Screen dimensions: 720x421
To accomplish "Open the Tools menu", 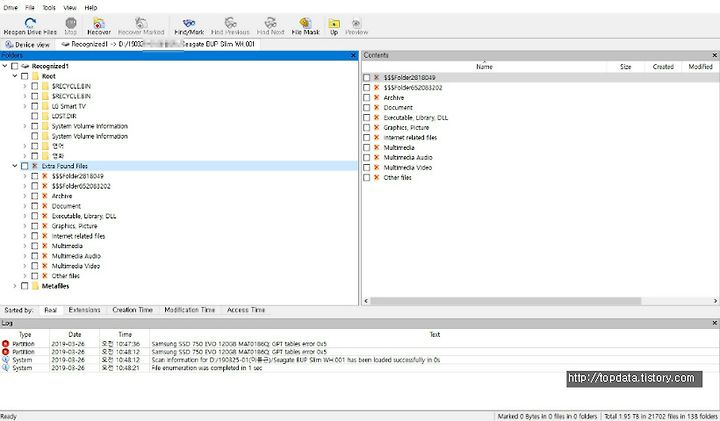I will [49, 7].
